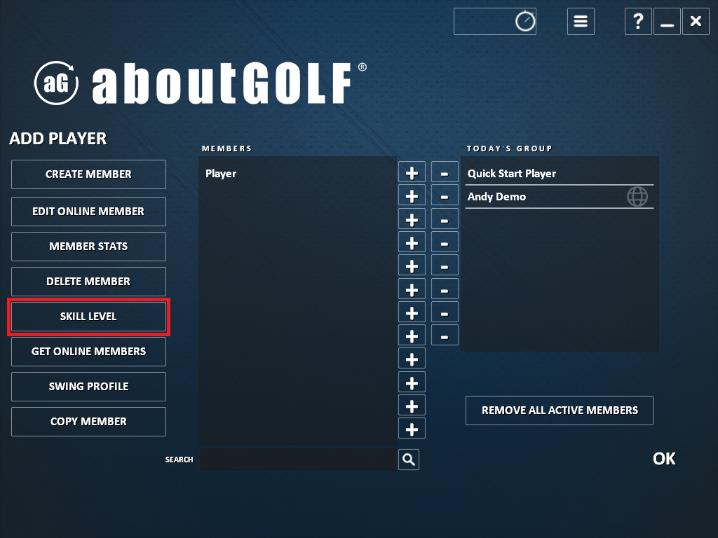The width and height of the screenshot is (718, 538).
Task: Open the Skill Level settings
Action: [88, 316]
